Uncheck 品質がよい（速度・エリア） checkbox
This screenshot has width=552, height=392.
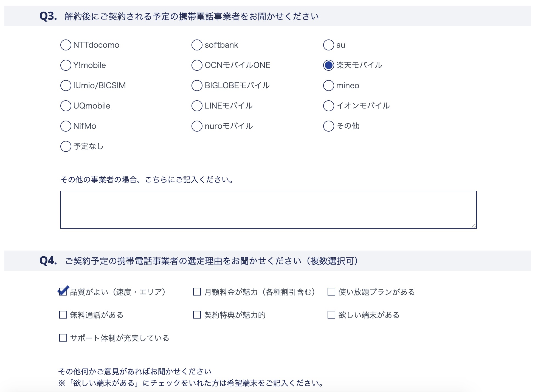click(63, 292)
